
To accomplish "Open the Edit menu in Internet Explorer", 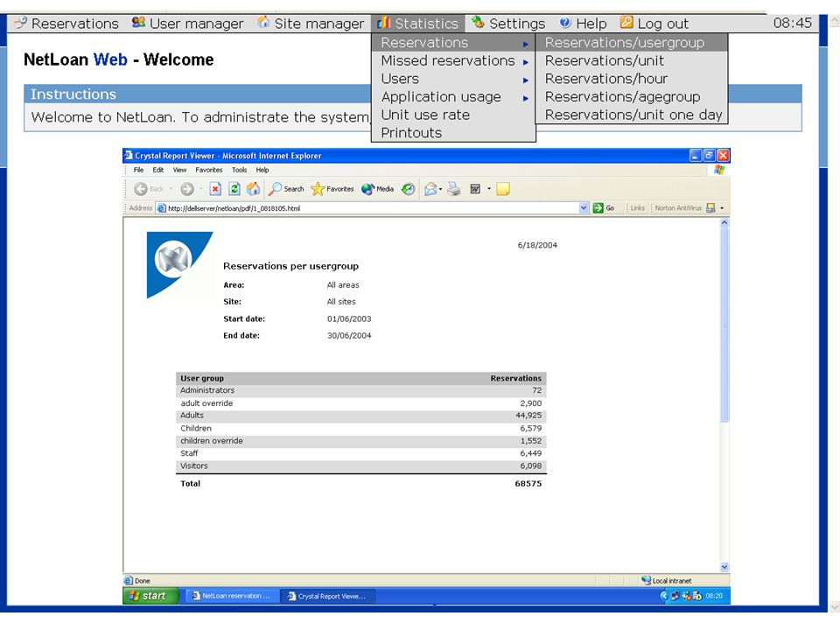I will [158, 170].
